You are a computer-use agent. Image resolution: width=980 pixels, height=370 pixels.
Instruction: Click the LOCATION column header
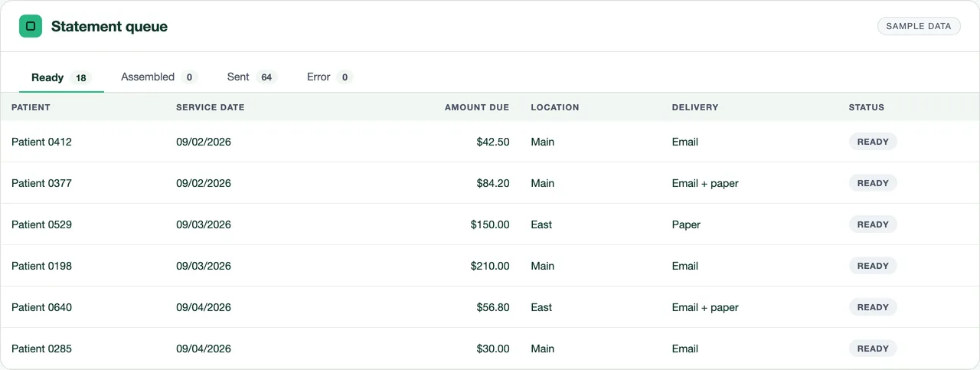coord(555,107)
